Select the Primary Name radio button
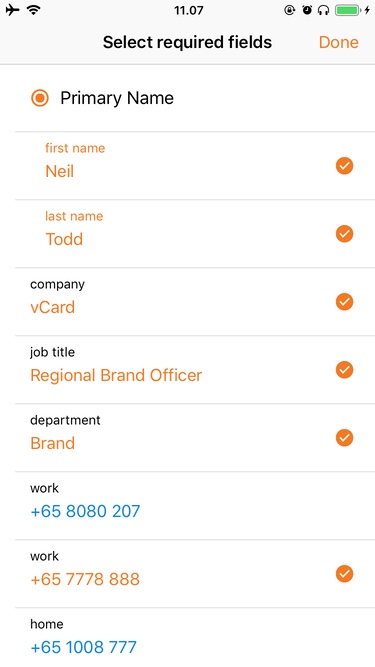The width and height of the screenshot is (375, 667). (40, 98)
